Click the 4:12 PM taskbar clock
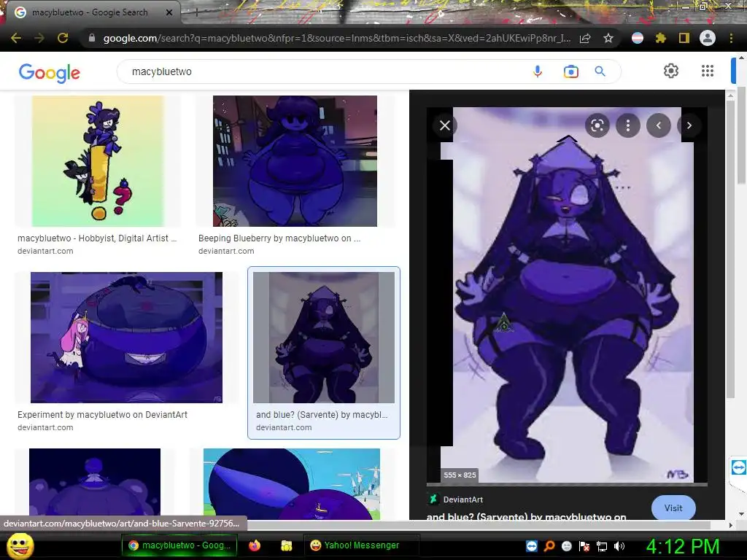This screenshot has width=747, height=560. point(682,546)
